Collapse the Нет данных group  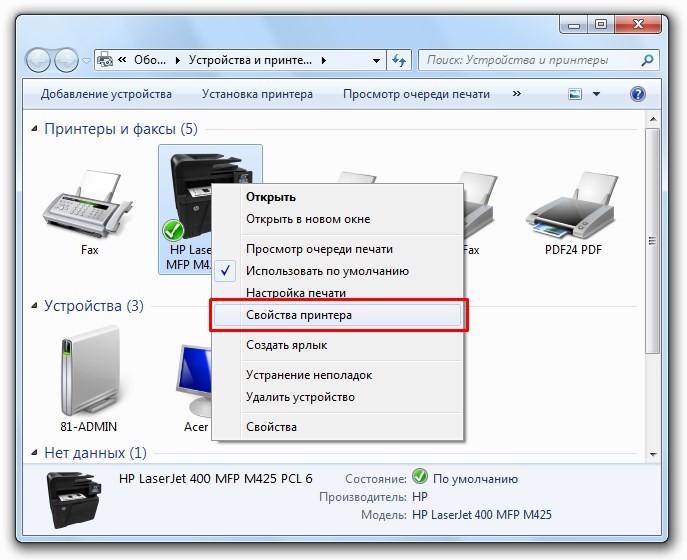coord(35,453)
